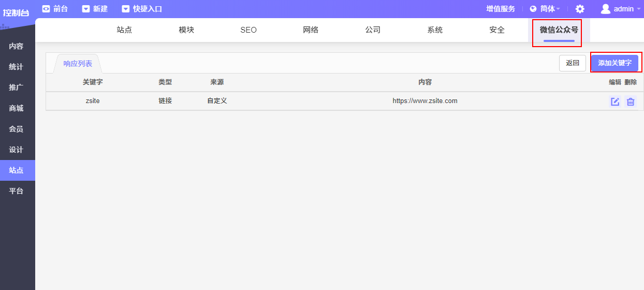Open the 网络 tab
The image size is (644, 290).
[x=311, y=30]
